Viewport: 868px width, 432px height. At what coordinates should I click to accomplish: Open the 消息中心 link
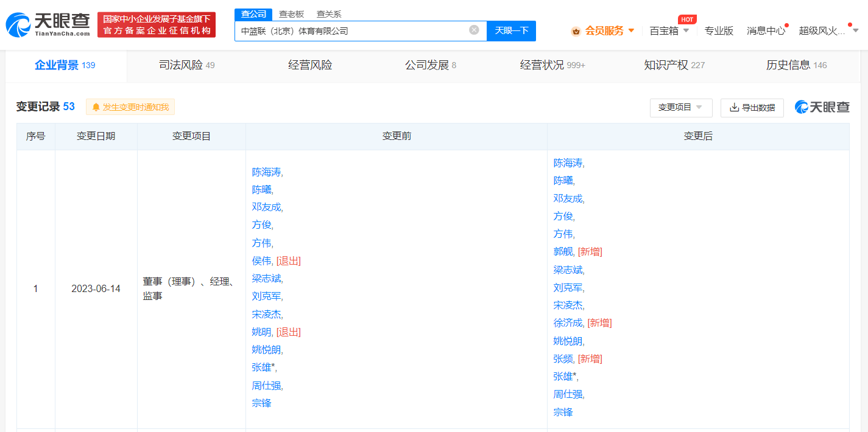click(766, 30)
